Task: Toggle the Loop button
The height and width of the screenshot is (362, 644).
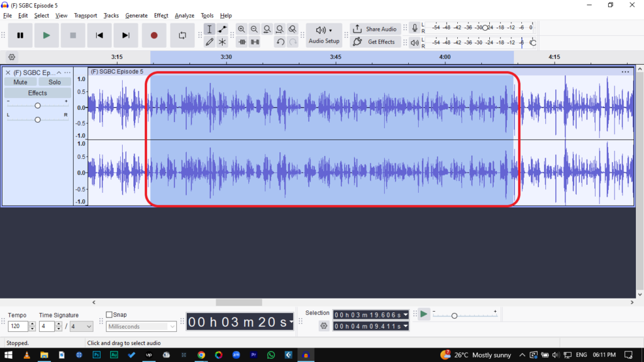Action: 182,35
